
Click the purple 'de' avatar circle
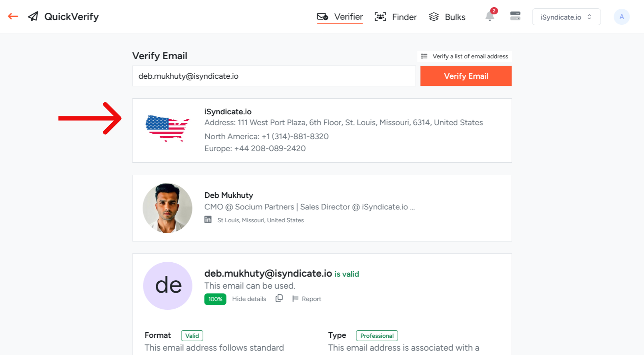(x=168, y=285)
